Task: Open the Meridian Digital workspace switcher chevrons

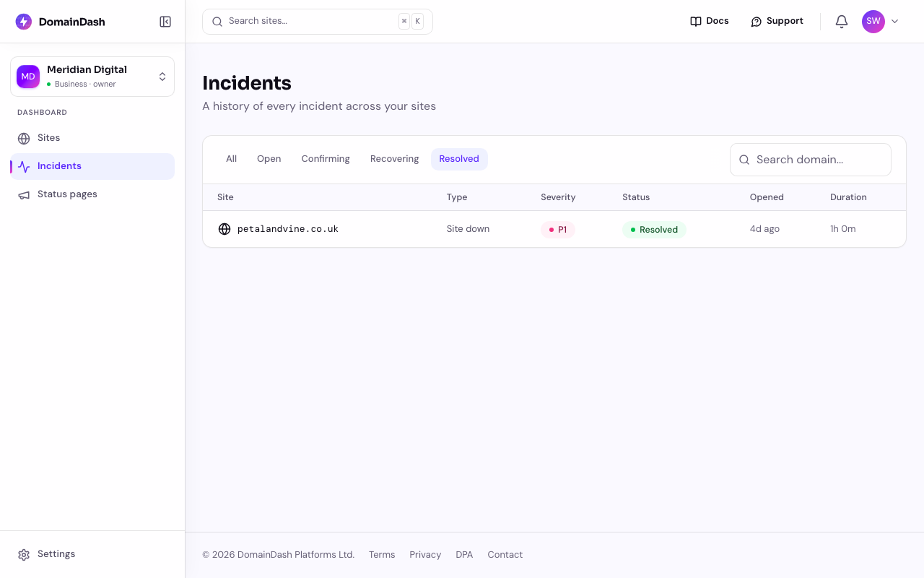Action: click(x=162, y=77)
